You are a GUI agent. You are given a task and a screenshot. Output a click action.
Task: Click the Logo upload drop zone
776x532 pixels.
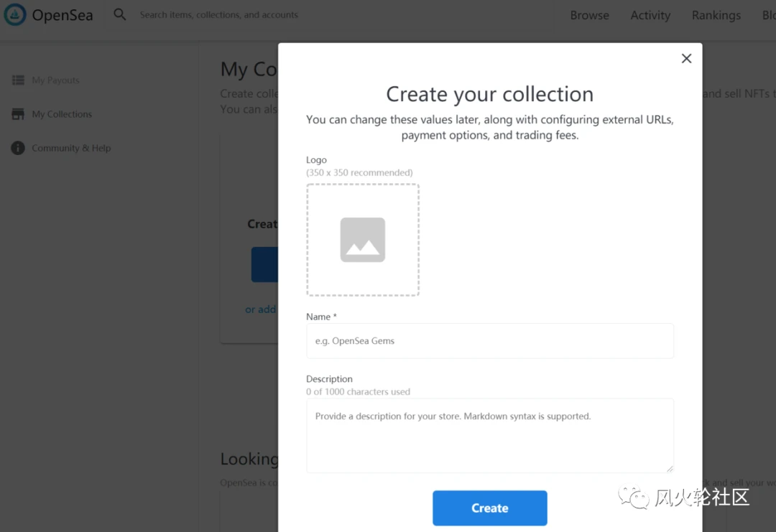[363, 240]
